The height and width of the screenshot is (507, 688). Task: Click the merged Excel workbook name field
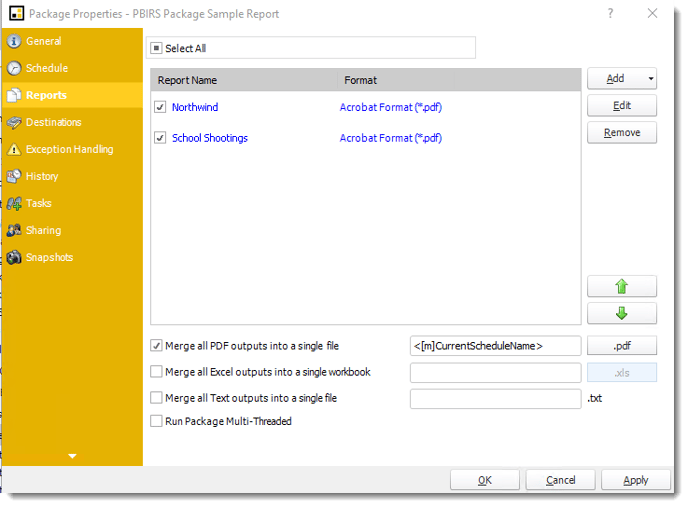(495, 373)
